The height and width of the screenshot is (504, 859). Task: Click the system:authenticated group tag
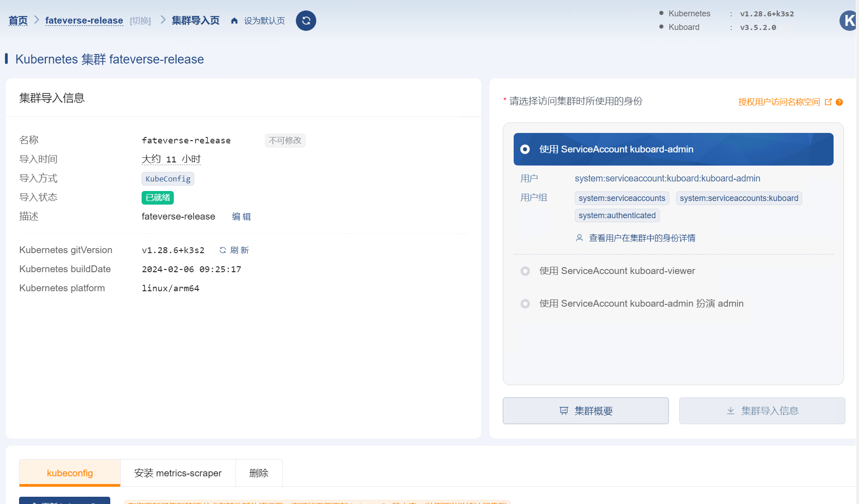[617, 215]
